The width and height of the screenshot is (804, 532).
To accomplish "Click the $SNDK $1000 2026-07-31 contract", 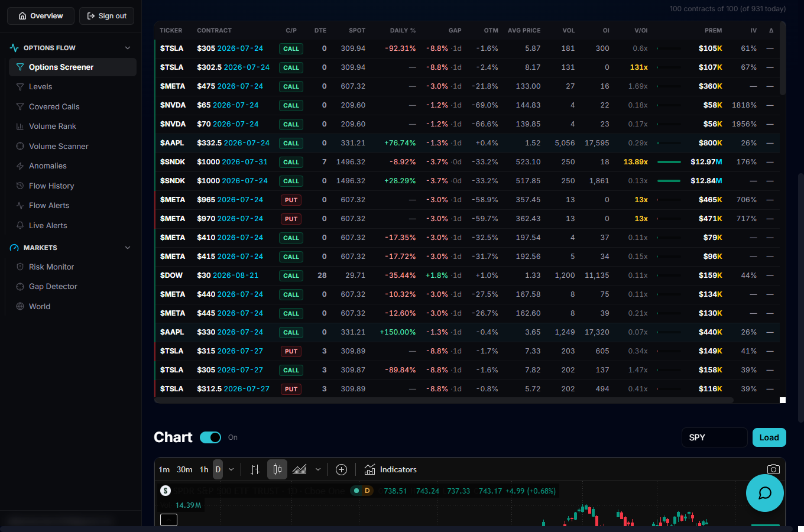I will click(232, 162).
